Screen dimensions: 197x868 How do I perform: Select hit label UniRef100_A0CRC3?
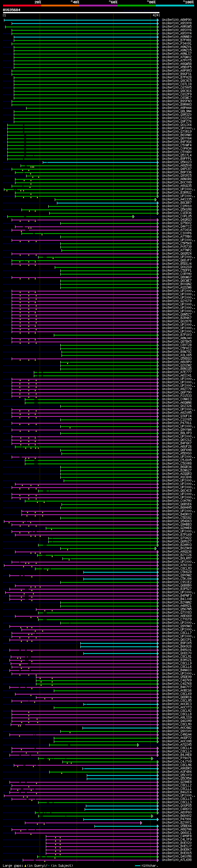tap(176, 704)
